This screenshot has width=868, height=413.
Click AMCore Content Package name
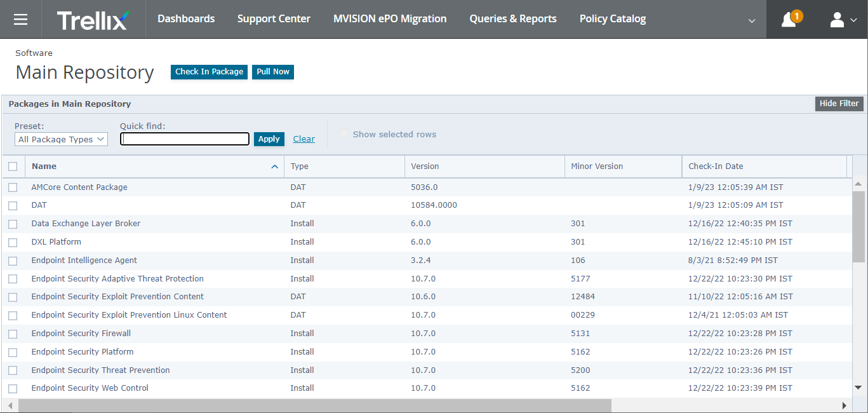[x=79, y=187]
